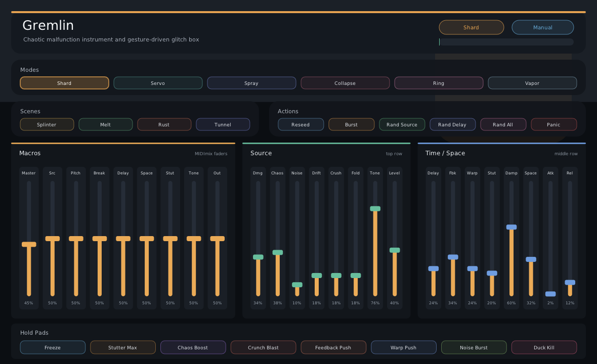Select the Collapse mode
This screenshot has height=364, width=597.
pos(345,83)
